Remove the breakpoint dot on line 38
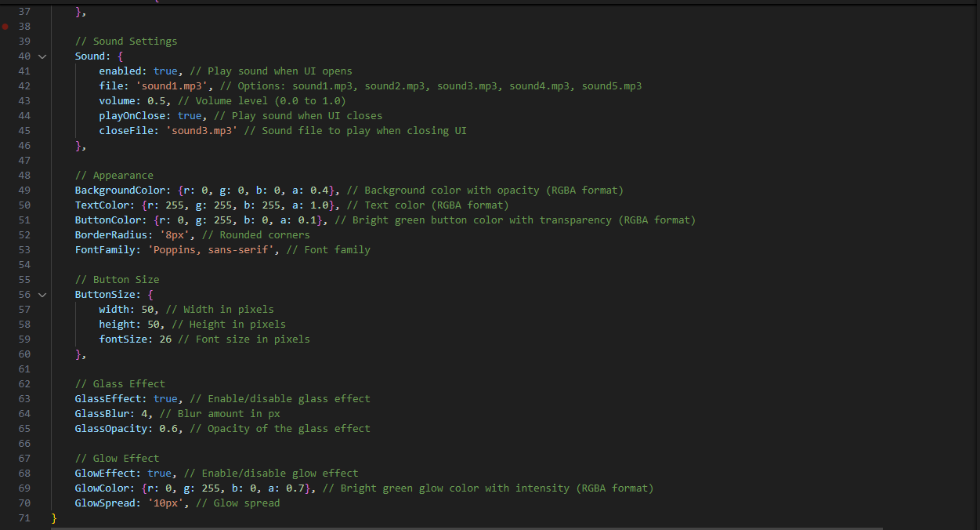The height and width of the screenshot is (530, 980). pos(6,26)
